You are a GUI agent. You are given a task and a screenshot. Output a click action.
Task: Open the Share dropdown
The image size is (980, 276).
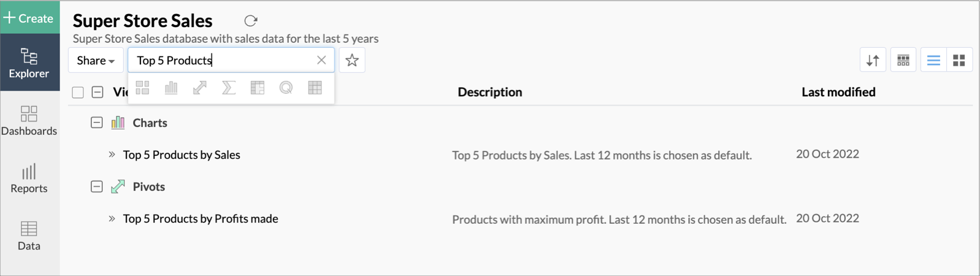(x=96, y=60)
